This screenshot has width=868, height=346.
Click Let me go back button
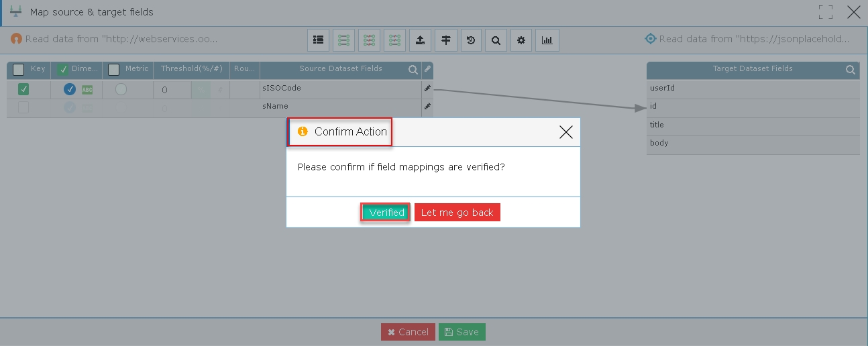[x=457, y=213]
